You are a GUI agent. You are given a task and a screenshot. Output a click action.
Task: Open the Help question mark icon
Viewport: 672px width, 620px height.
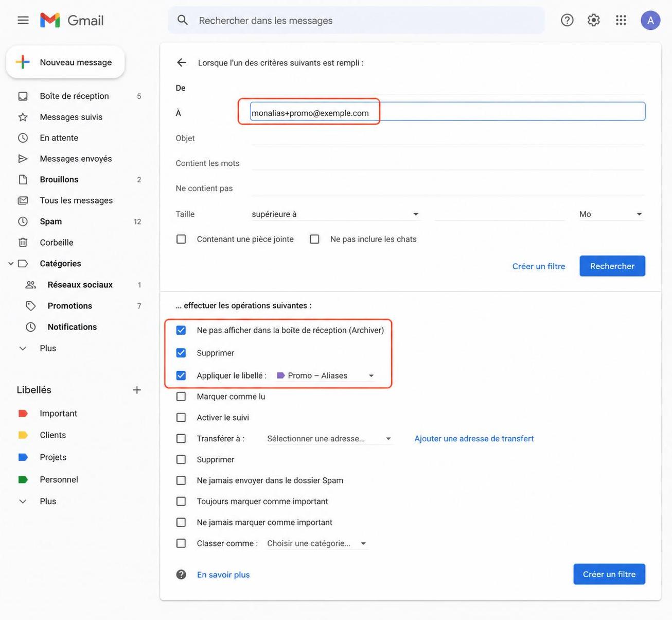(567, 20)
